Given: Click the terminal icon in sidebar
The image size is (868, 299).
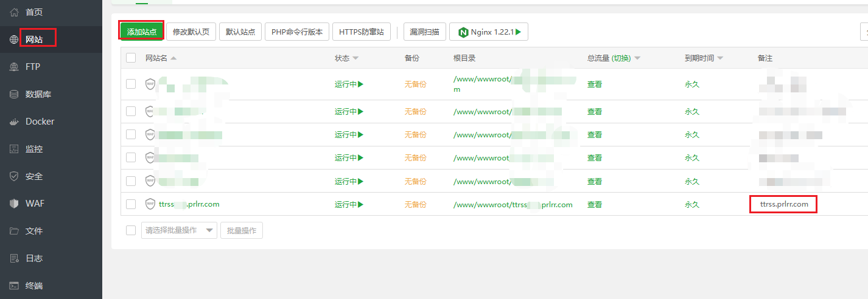Looking at the screenshot, I should click(x=14, y=286).
